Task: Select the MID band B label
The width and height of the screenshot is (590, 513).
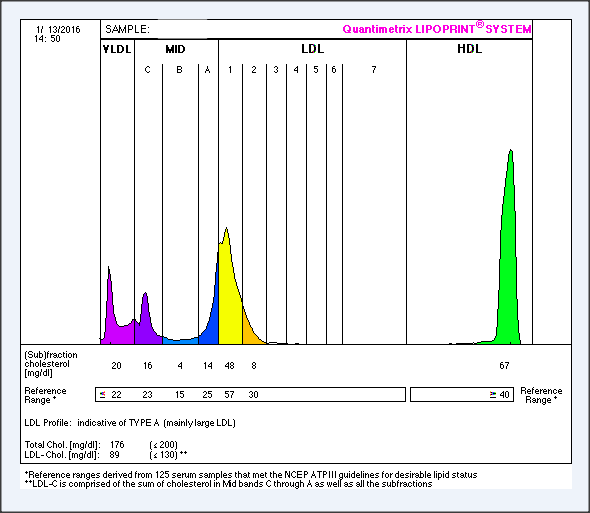Action: [179, 70]
